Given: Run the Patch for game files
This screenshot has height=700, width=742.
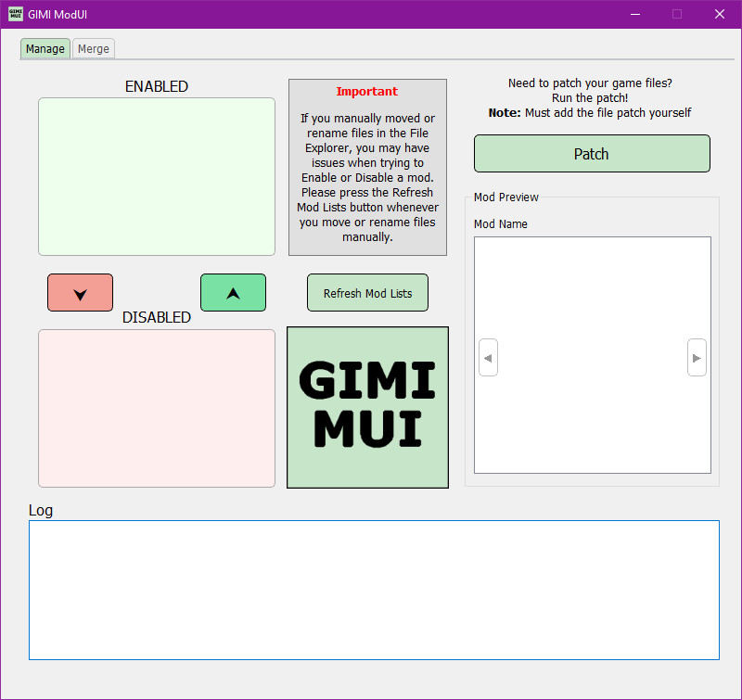Looking at the screenshot, I should 591,153.
